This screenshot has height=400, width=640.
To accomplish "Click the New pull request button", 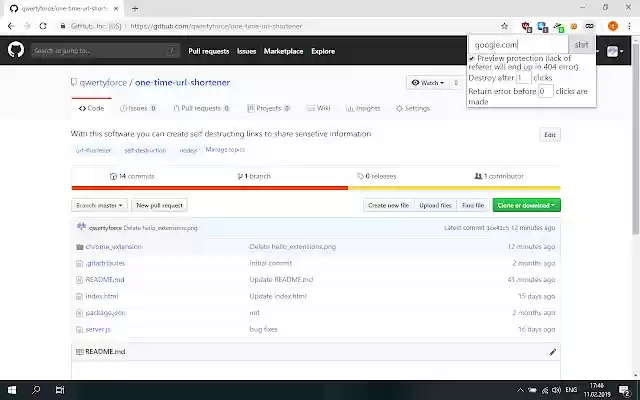I will click(x=159, y=205).
